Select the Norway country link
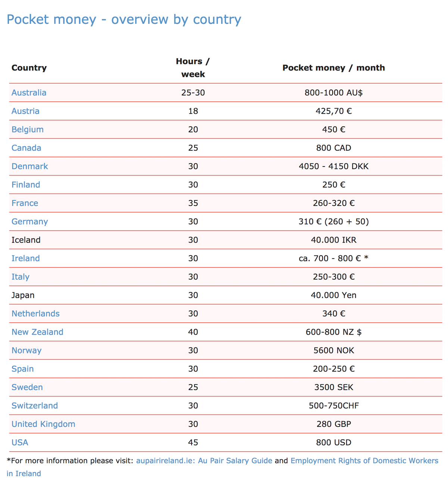The image size is (448, 496). (27, 350)
